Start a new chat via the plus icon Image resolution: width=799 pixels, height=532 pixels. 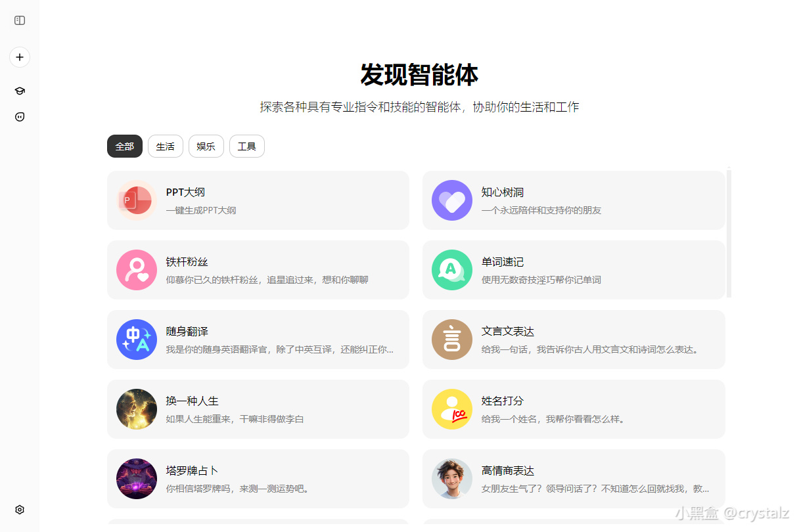[x=19, y=57]
